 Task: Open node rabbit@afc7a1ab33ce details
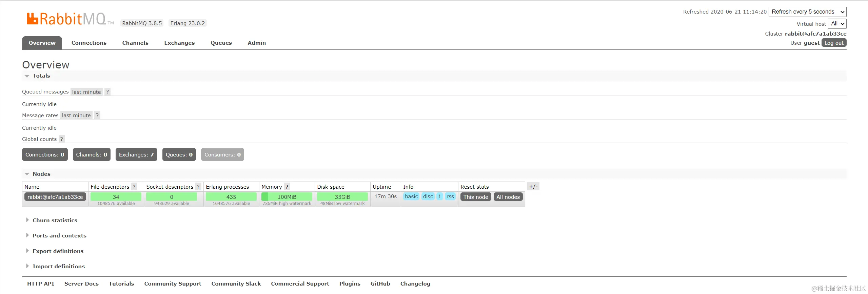[x=55, y=197]
